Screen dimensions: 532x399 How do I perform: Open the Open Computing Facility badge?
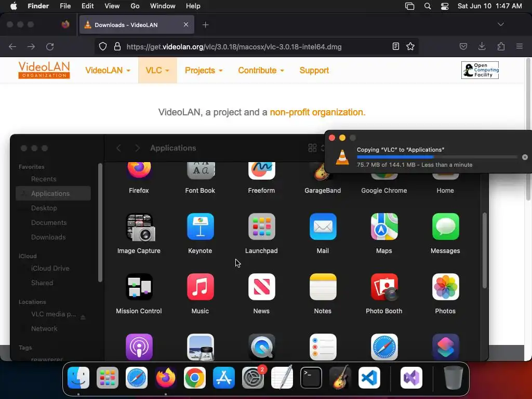(x=480, y=70)
